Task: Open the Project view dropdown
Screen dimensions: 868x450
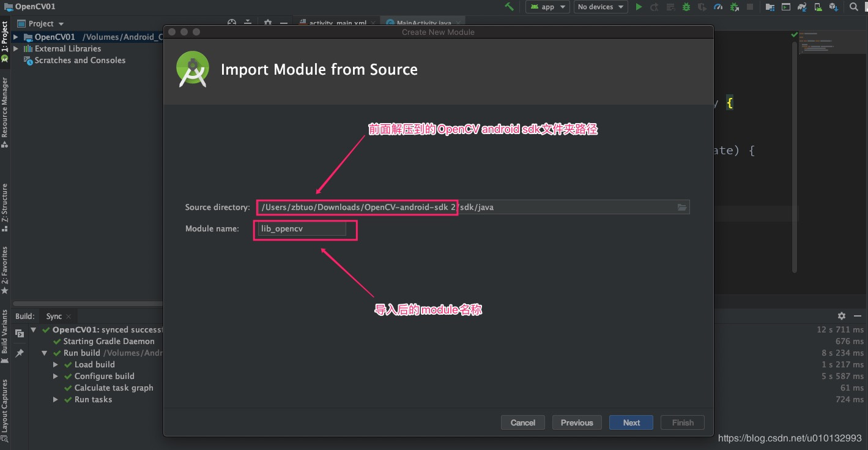Action: [40, 23]
